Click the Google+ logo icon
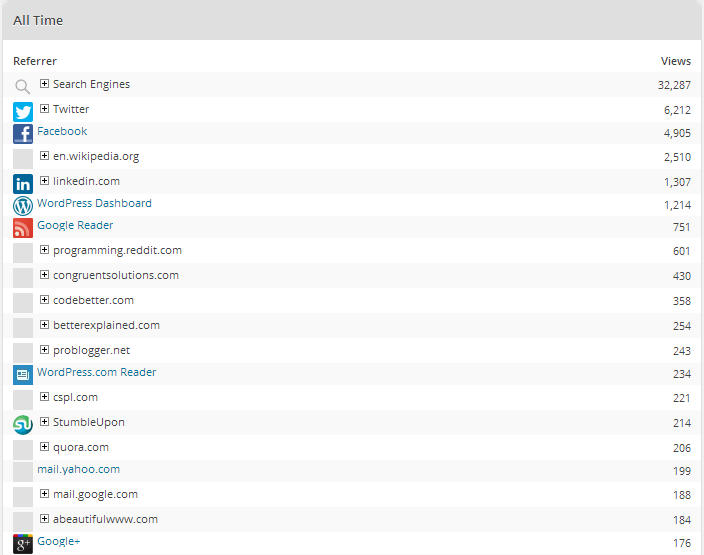Image resolution: width=704 pixels, height=555 pixels. pos(23,544)
